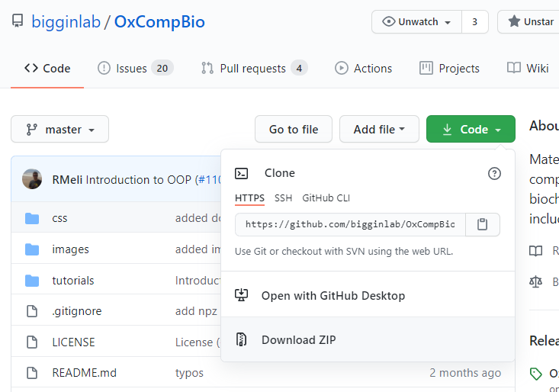559x392 pixels.
Task: Click the .gitignore file icon
Action: (x=32, y=311)
